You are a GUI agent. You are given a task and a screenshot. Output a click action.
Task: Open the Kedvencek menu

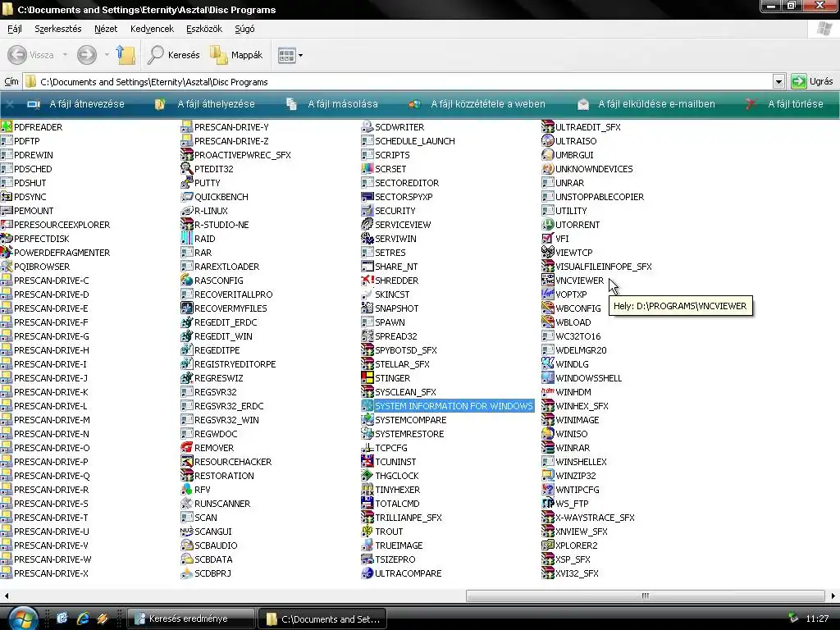[152, 29]
